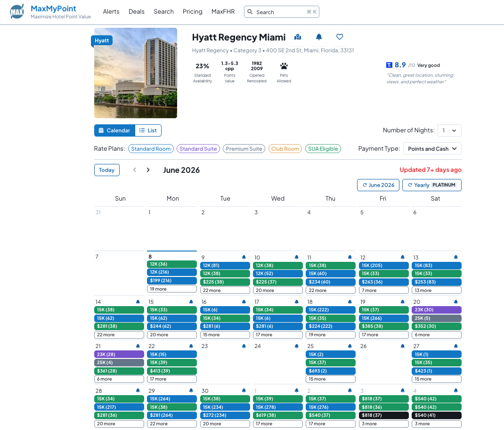Viewport: 504px width, 430px height.
Task: Click the bell icon on June 30
Action: [244, 391]
